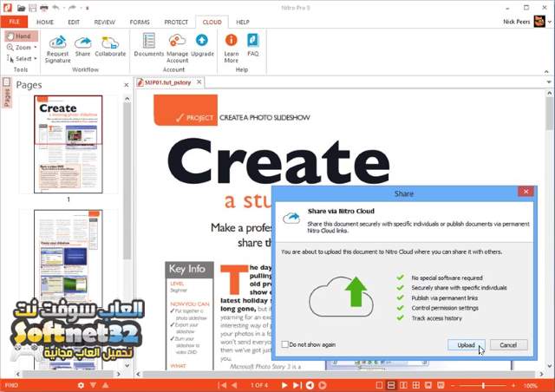This screenshot has height=392, width=555.
Task: Open the user account dropdown arrow
Action: [549, 22]
